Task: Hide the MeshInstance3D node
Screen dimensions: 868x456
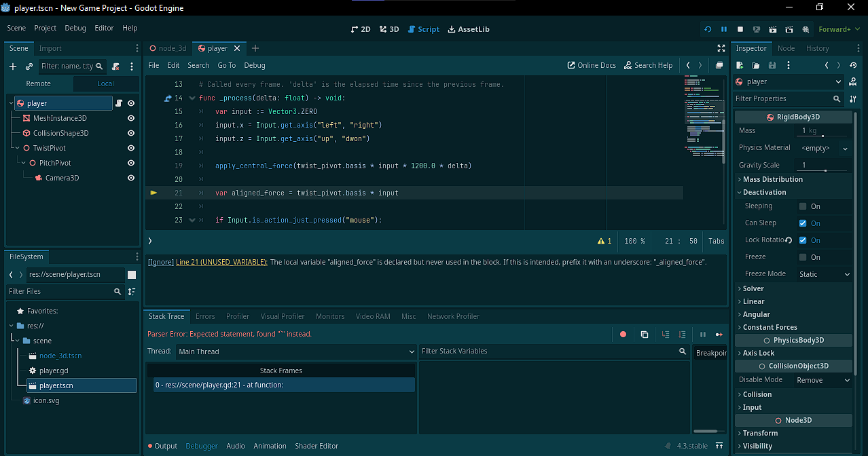Action: click(131, 118)
